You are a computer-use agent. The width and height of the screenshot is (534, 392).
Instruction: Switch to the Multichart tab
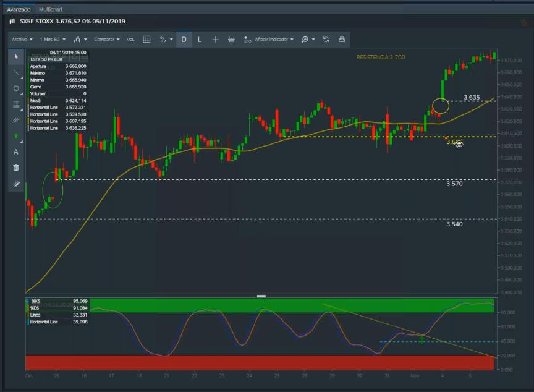pyautogui.click(x=50, y=10)
